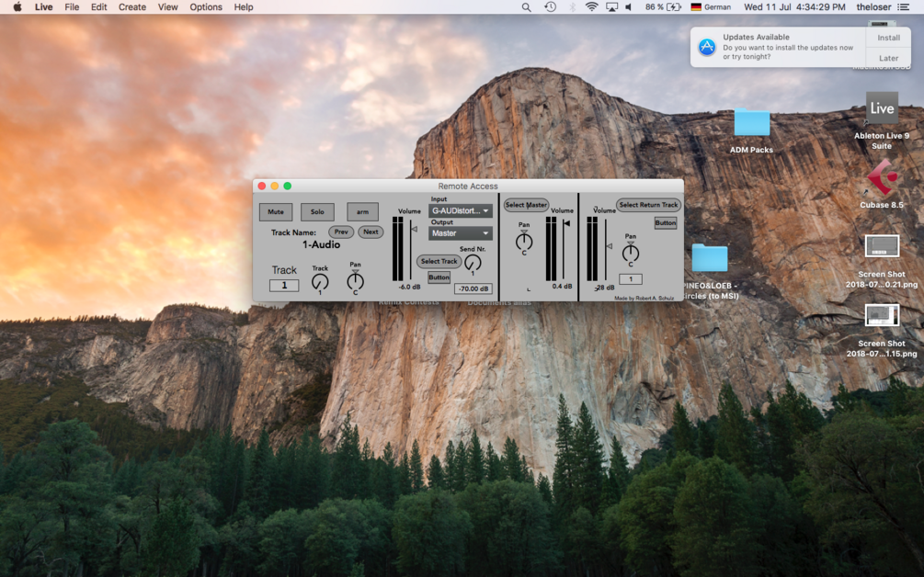Screen dimensions: 924x577
Task: Click the 0.4 dB master volume readout
Action: [x=562, y=286]
